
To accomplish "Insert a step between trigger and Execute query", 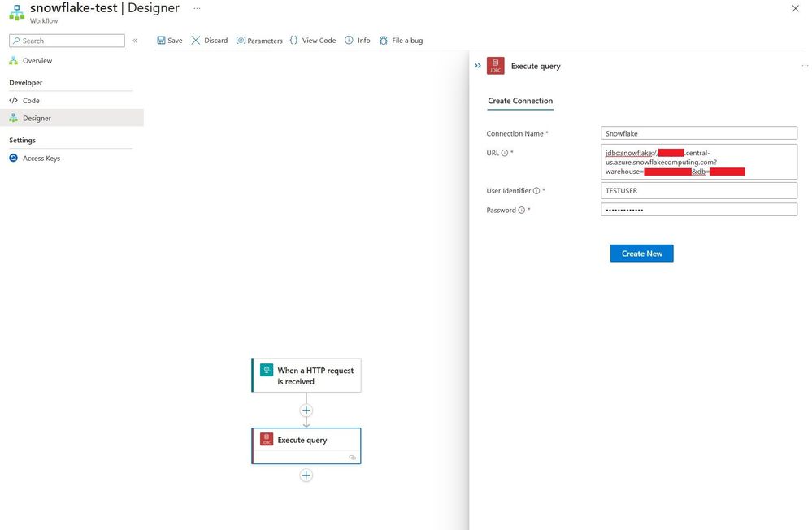I will (306, 411).
